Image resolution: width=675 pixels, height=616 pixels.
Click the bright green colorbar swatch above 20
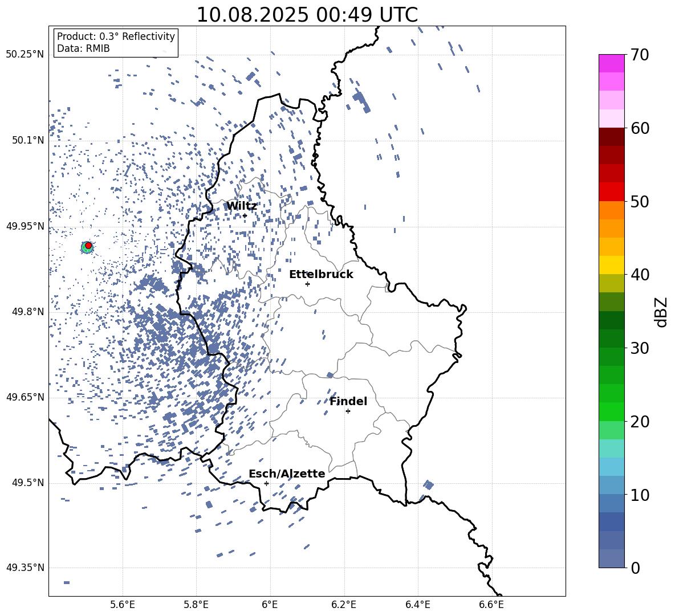click(612, 411)
